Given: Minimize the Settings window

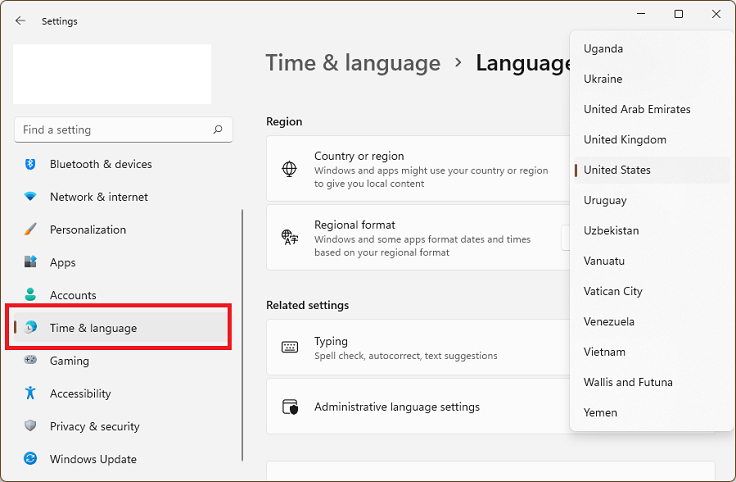Looking at the screenshot, I should coord(641,14).
